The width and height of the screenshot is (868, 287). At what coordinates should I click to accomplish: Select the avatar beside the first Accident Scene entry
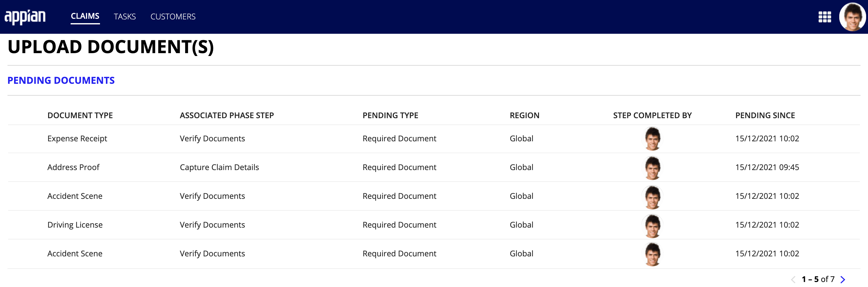click(x=652, y=196)
